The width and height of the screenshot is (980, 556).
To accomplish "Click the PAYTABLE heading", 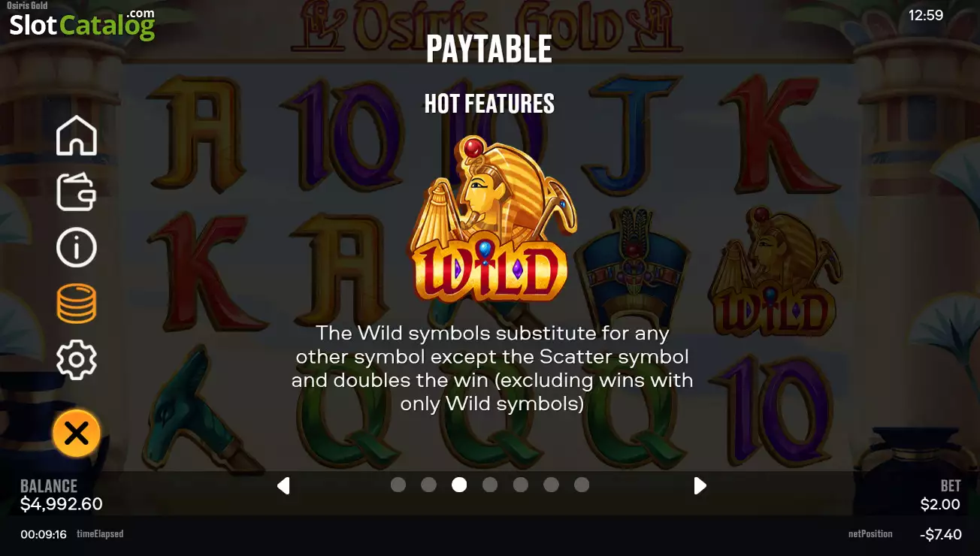I will tap(489, 50).
